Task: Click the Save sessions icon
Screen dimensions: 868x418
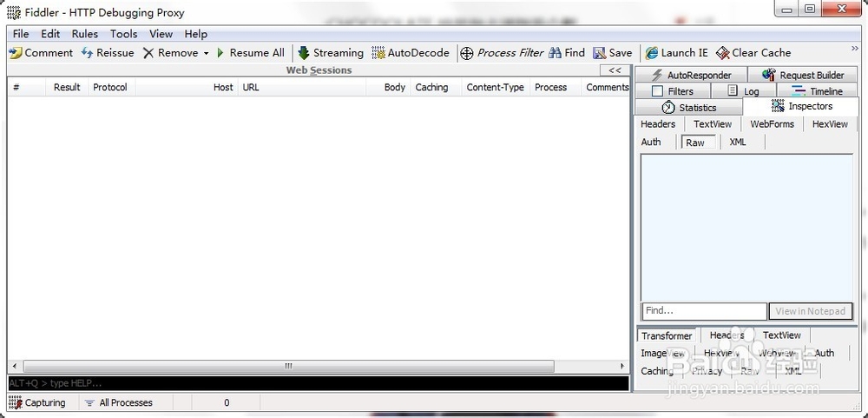Action: click(599, 53)
